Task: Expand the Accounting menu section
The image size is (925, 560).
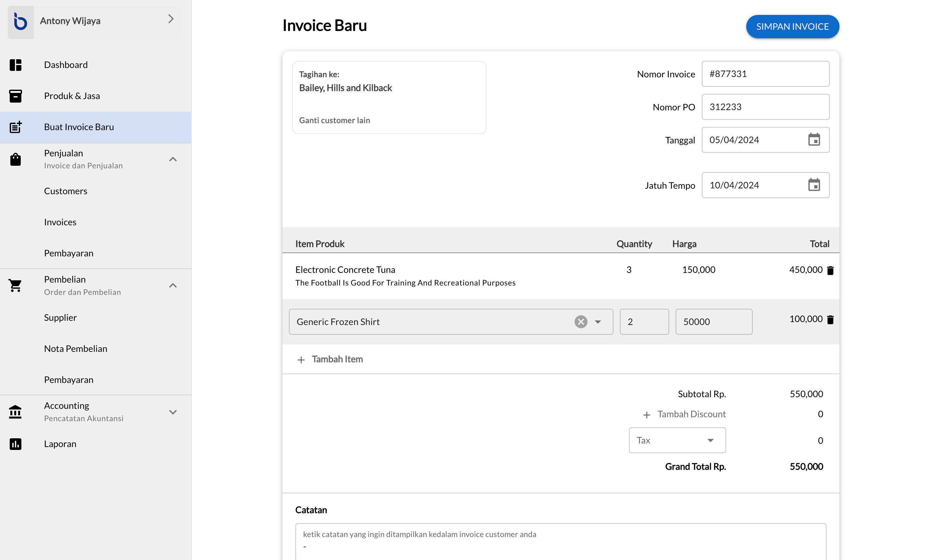Action: 173,412
